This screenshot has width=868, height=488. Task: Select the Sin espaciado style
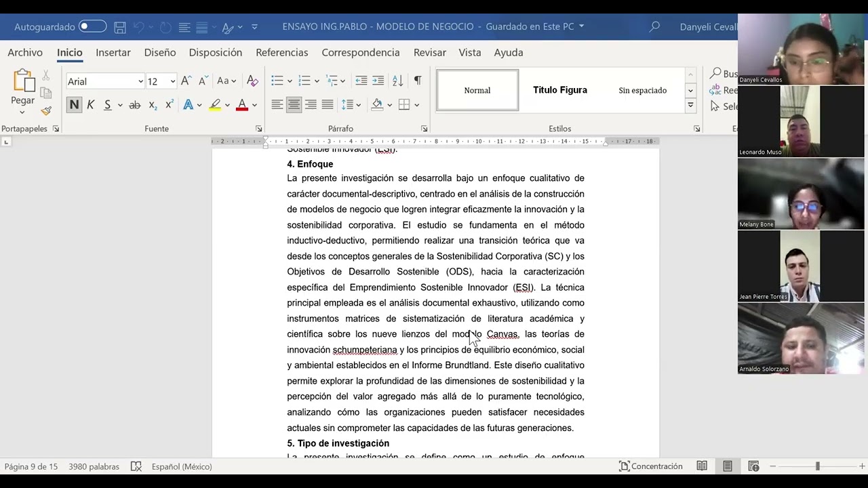coord(643,90)
